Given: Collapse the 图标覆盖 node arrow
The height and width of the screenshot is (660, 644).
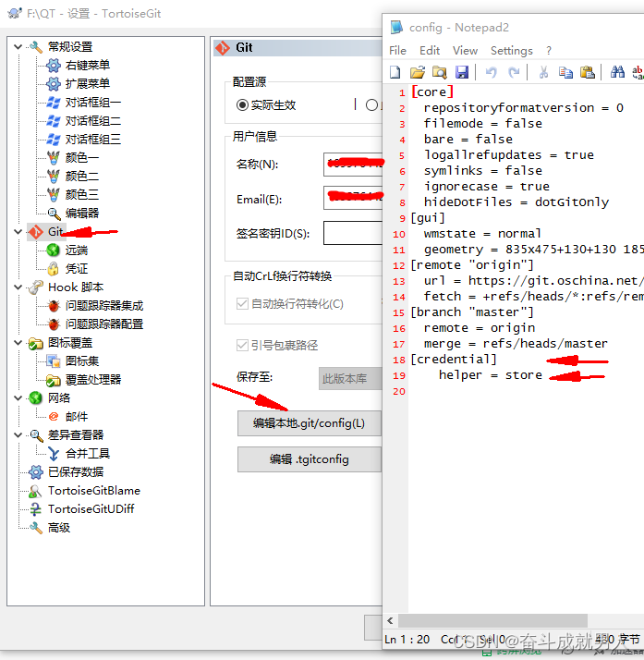Looking at the screenshot, I should (x=18, y=343).
